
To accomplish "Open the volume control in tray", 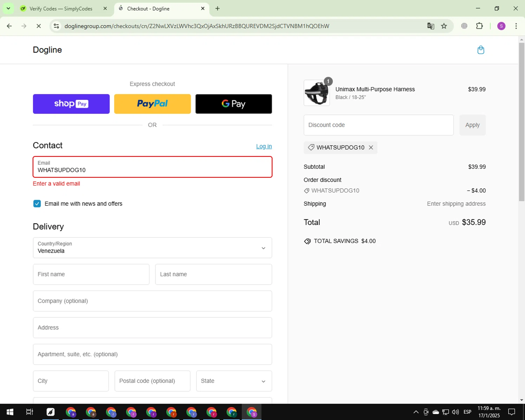I will 455,412.
